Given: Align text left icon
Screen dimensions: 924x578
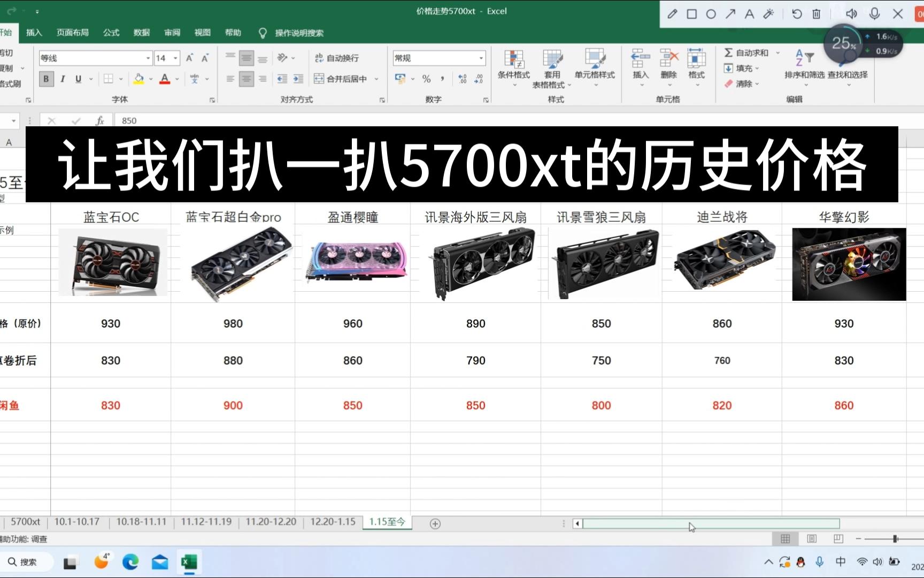Looking at the screenshot, I should pyautogui.click(x=230, y=79).
